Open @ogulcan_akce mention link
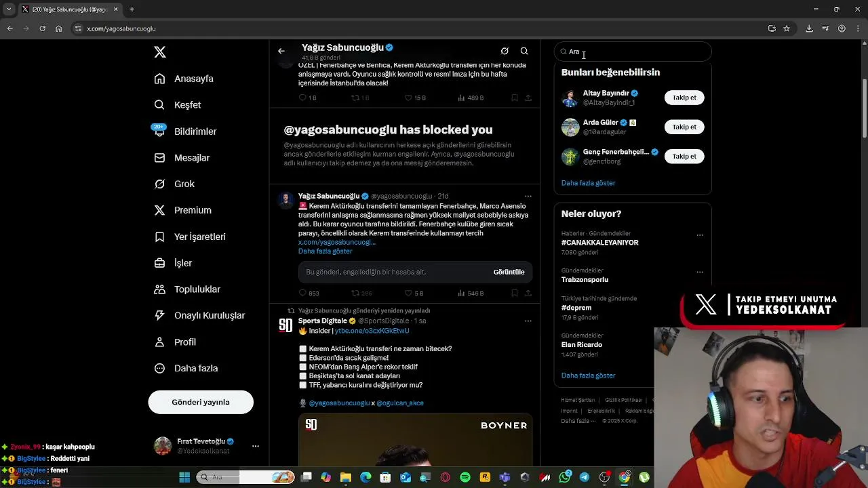Screen dimensions: 868x488 point(400,403)
